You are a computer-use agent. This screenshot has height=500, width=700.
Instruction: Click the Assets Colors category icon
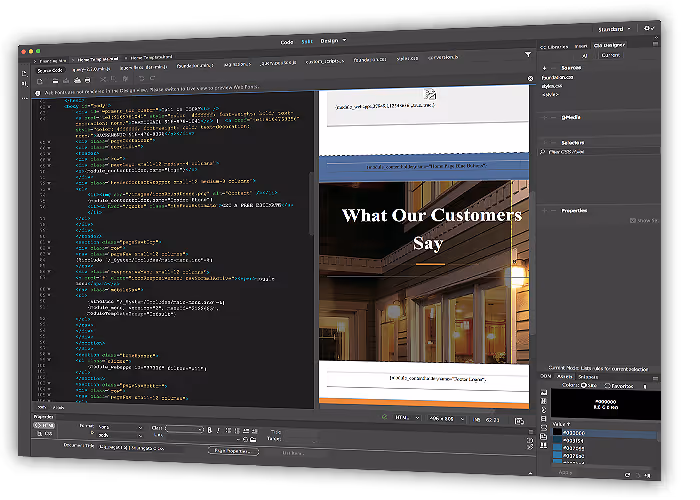coord(544,401)
